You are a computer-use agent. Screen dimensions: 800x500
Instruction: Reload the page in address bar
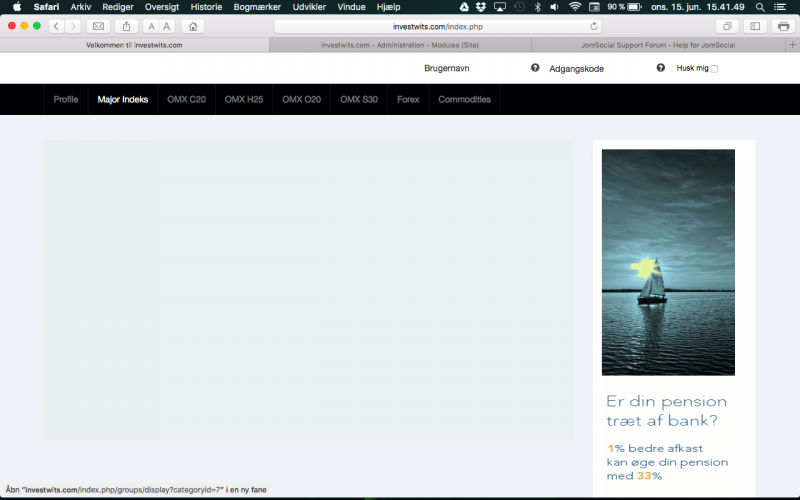point(593,26)
